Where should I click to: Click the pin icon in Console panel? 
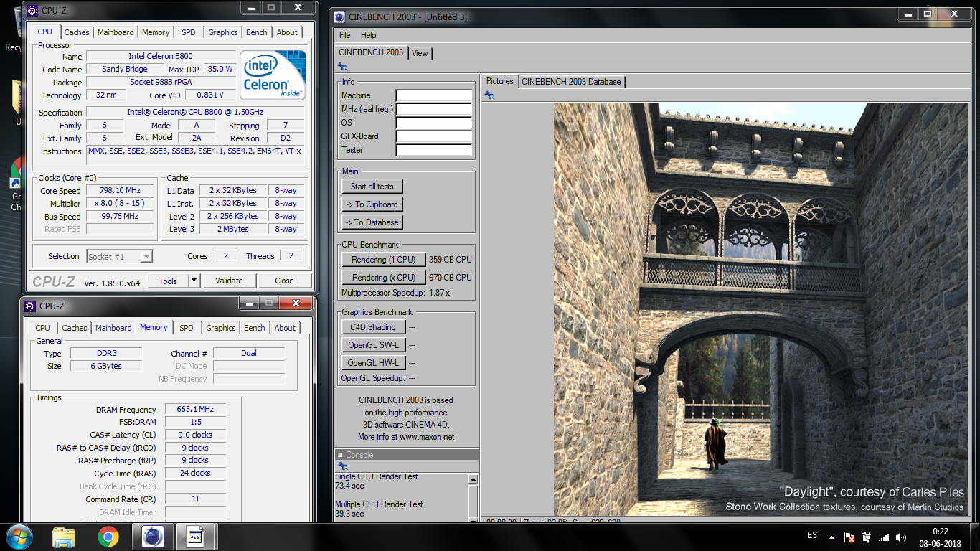[342, 466]
